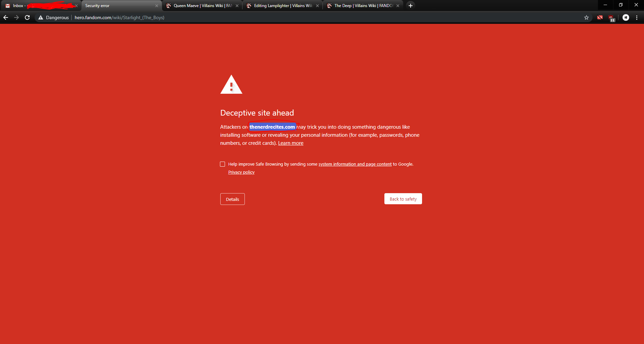Open a new tab with the plus icon
Image resolution: width=644 pixels, height=344 pixels.
(411, 6)
